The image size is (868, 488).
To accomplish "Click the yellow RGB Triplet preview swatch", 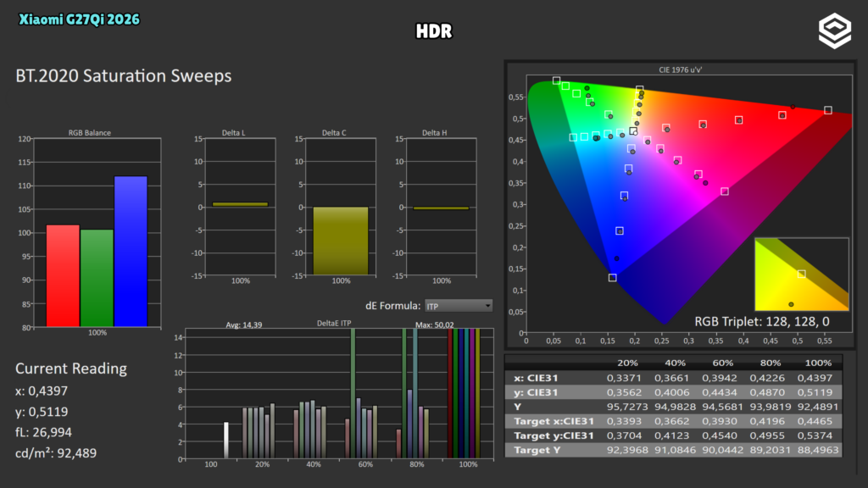I will pos(802,274).
